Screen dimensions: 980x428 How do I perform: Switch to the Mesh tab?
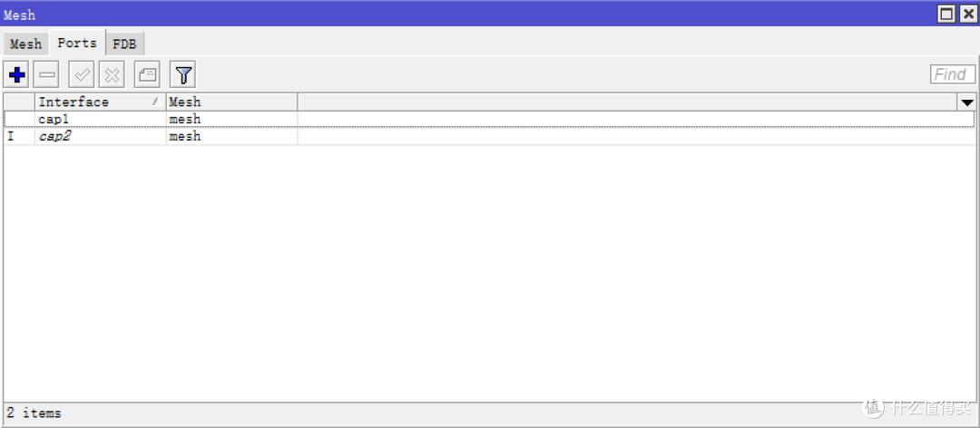click(x=25, y=44)
